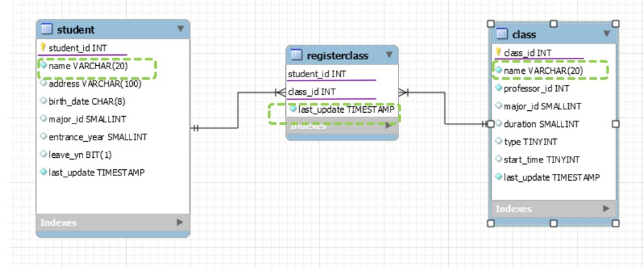Grab class table right-middle resize handle
The height and width of the screenshot is (268, 644).
pyautogui.click(x=615, y=124)
